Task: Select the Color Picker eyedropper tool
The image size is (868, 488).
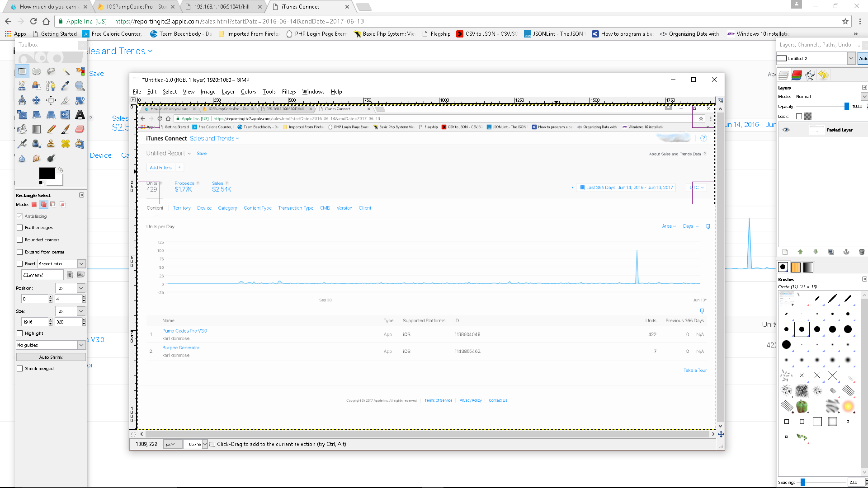Action: click(x=66, y=86)
